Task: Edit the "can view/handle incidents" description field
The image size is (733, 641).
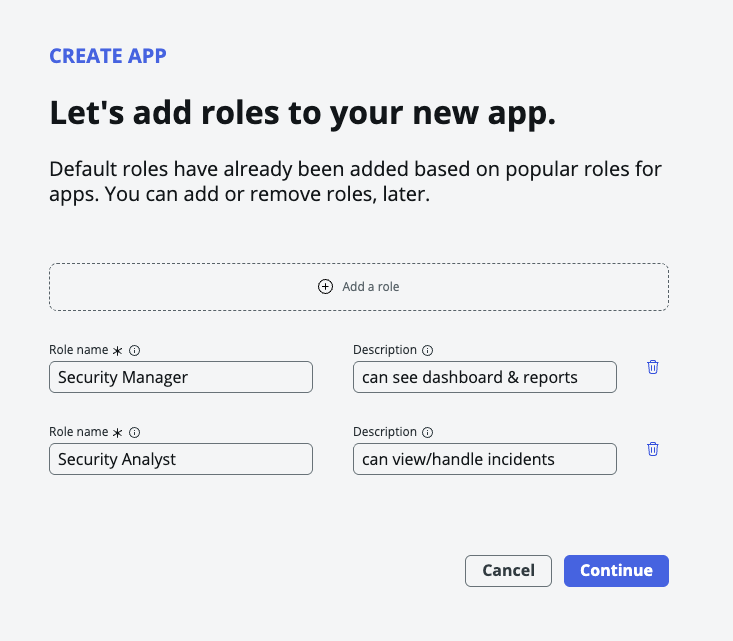Action: pyautogui.click(x=484, y=459)
